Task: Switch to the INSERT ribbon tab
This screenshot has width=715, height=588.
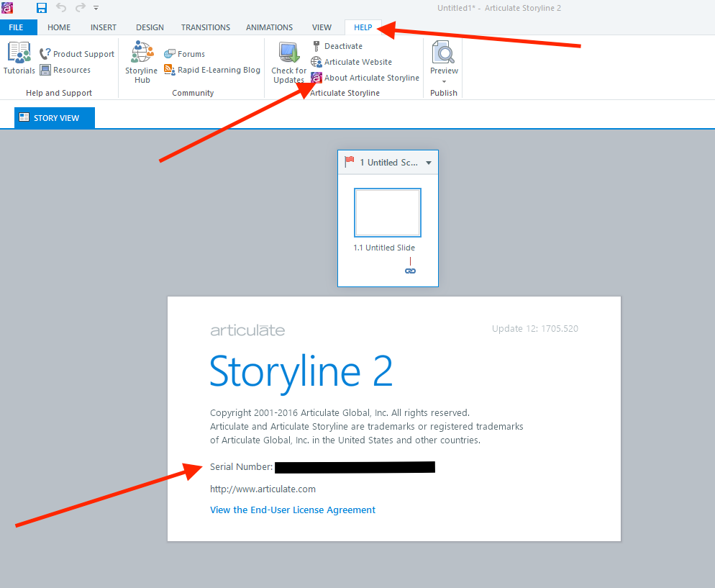Action: (x=104, y=27)
